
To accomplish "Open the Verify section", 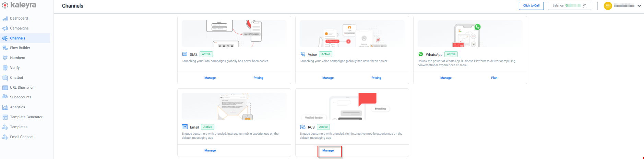I will click(x=15, y=68).
